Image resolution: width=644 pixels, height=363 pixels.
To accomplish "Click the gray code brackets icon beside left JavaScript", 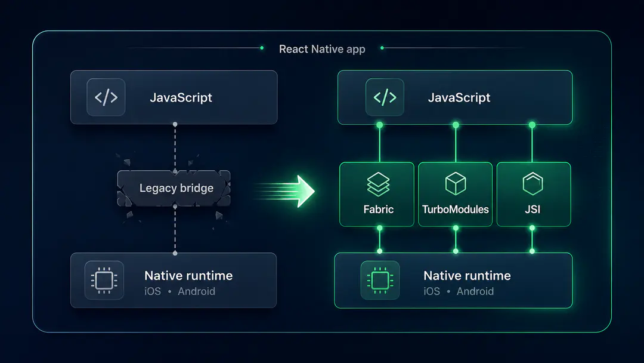I will pos(106,97).
